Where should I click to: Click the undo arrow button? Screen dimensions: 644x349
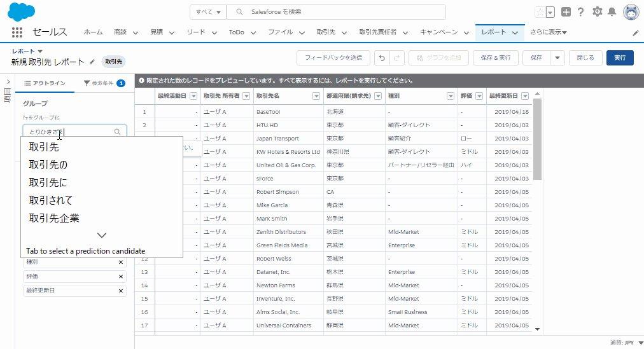tap(382, 58)
